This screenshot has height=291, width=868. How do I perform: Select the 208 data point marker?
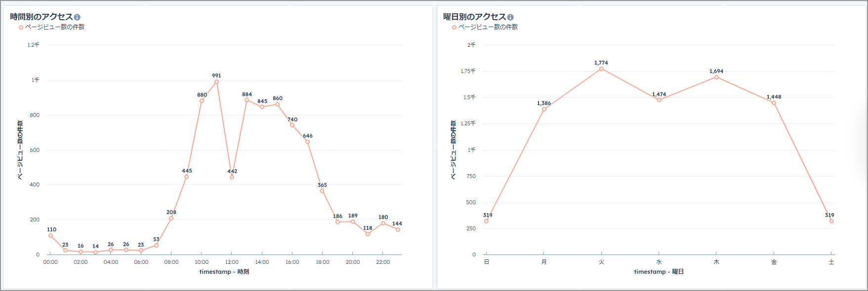pos(171,218)
